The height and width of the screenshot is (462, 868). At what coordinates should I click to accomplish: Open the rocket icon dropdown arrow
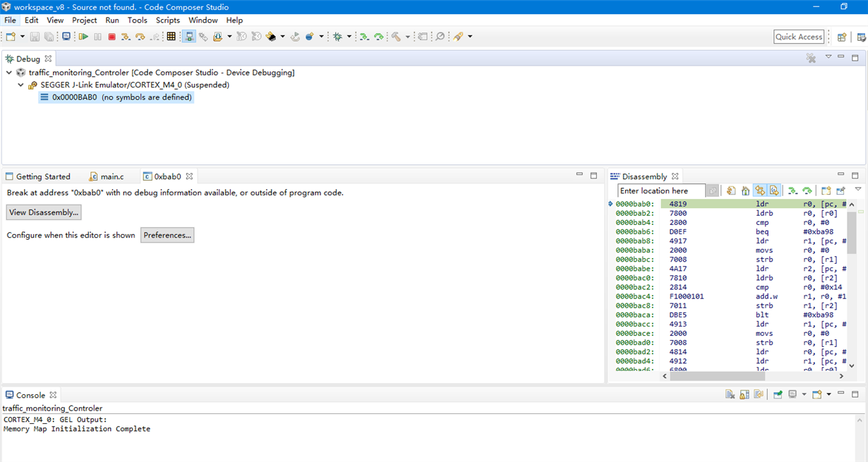coord(470,37)
